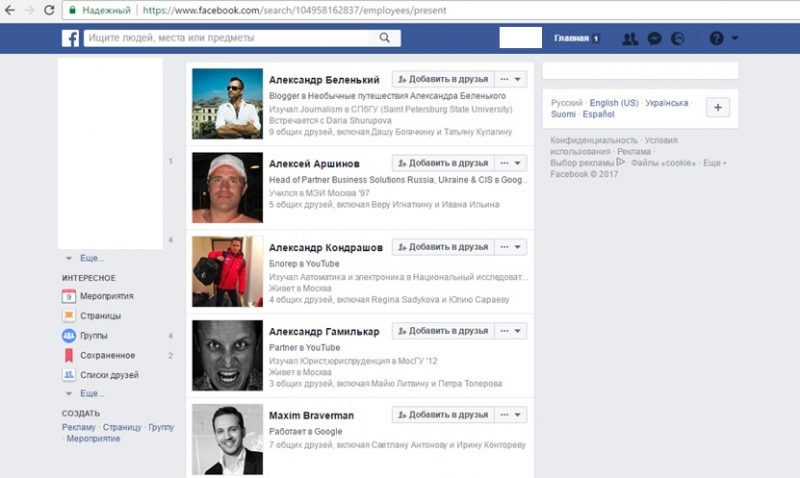800x478 pixels.
Task: Open Выбор рекламы footer link
Action: (x=587, y=163)
